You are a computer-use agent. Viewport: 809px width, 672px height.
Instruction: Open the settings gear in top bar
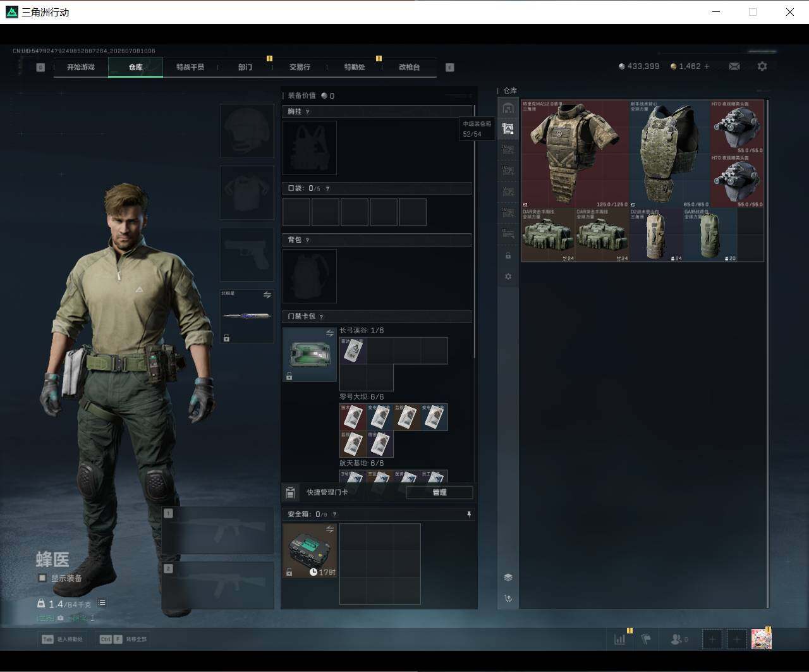762,66
